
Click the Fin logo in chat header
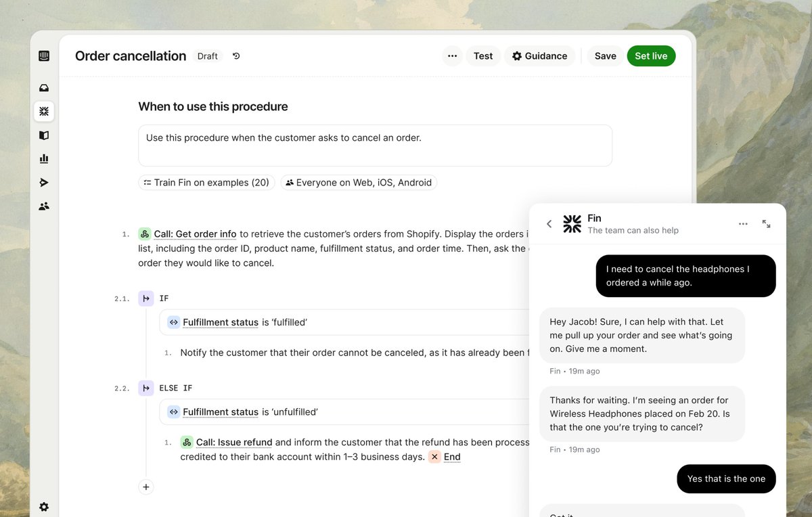point(572,224)
